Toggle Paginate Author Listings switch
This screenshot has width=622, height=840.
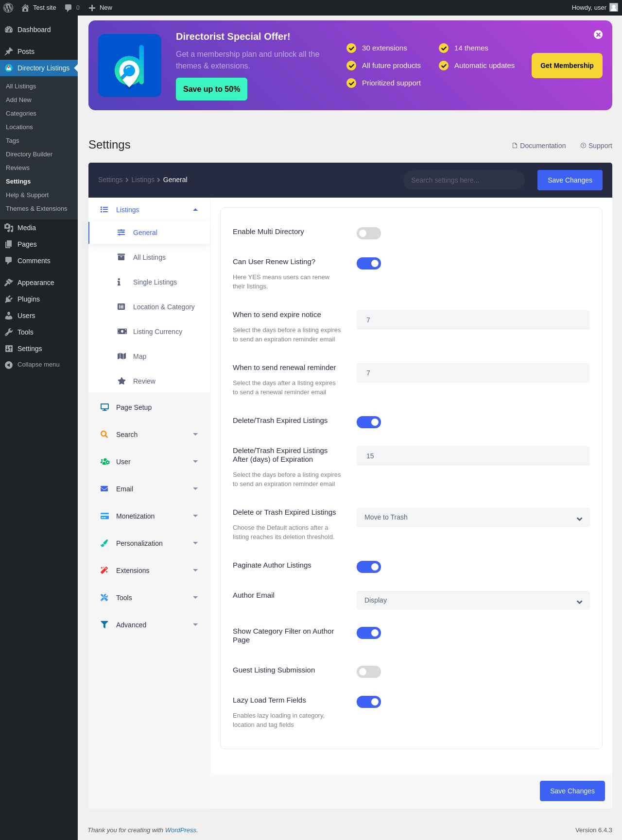pyautogui.click(x=369, y=567)
